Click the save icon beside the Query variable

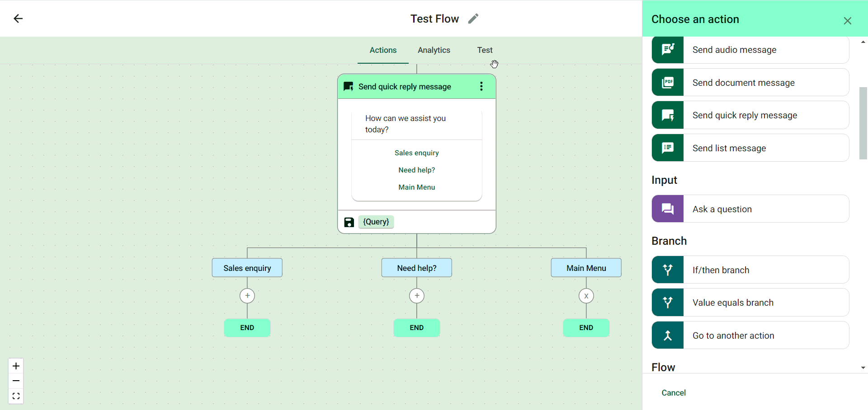(349, 222)
